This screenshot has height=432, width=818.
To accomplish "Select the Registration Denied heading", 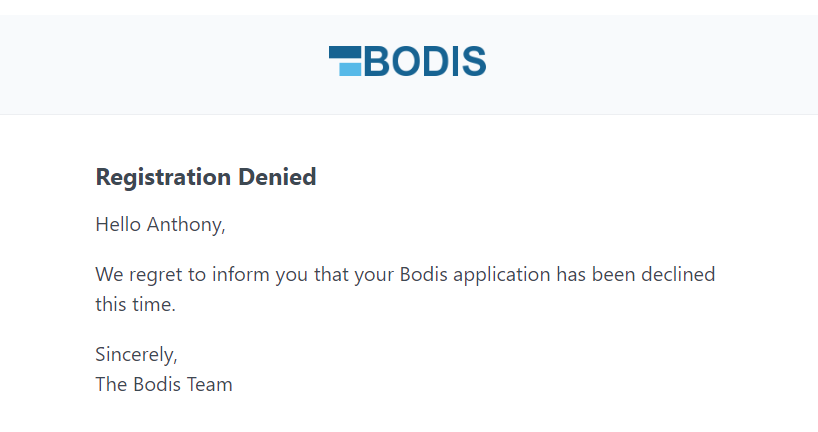I will [206, 178].
